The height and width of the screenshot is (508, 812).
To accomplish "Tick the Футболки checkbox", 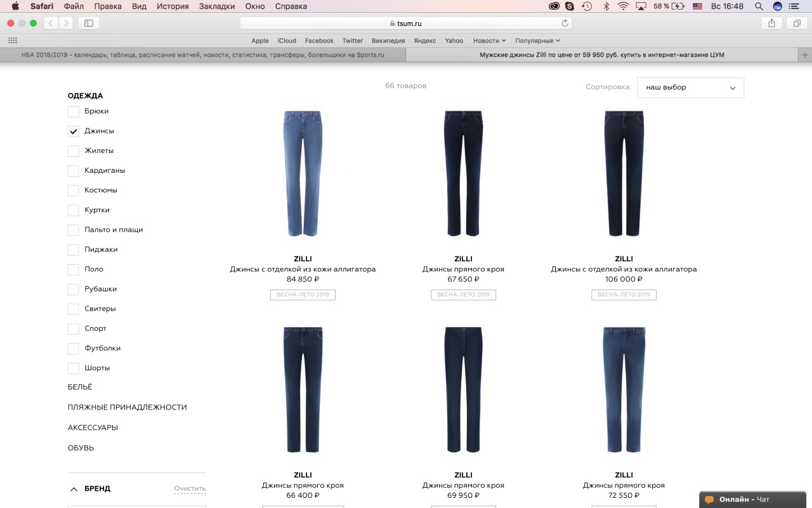I will 74,349.
